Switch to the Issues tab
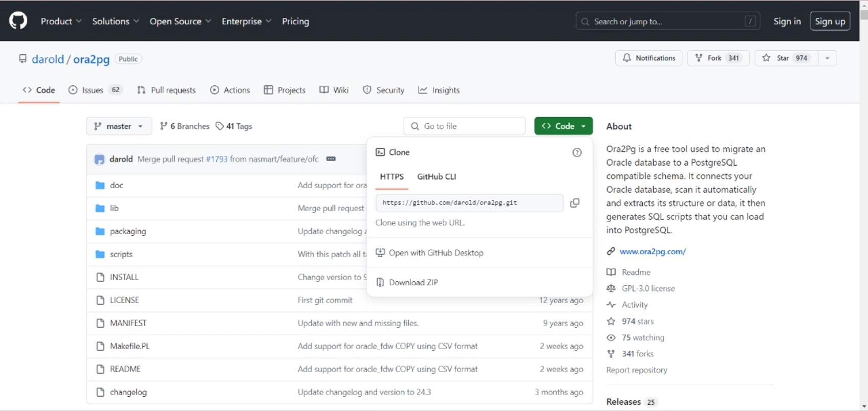 point(95,90)
